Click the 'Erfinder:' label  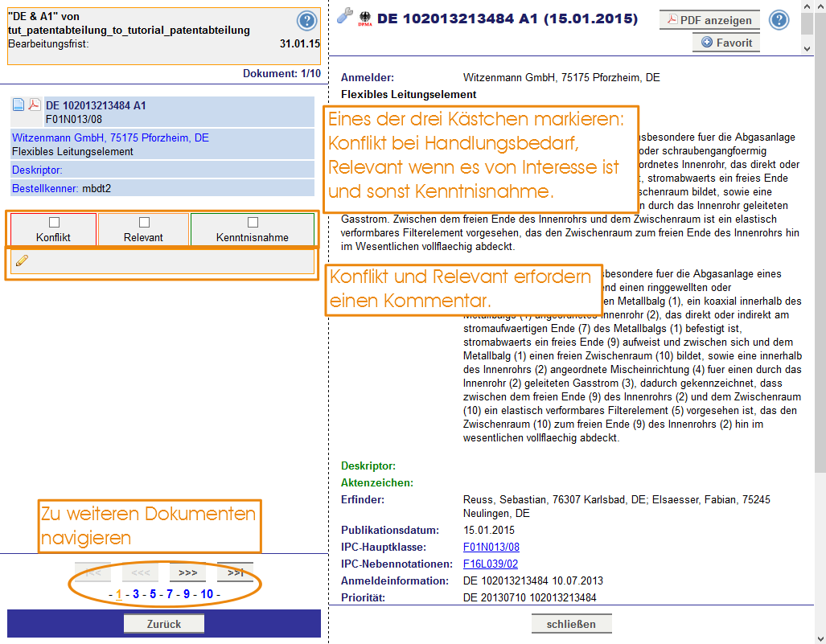[x=363, y=500]
